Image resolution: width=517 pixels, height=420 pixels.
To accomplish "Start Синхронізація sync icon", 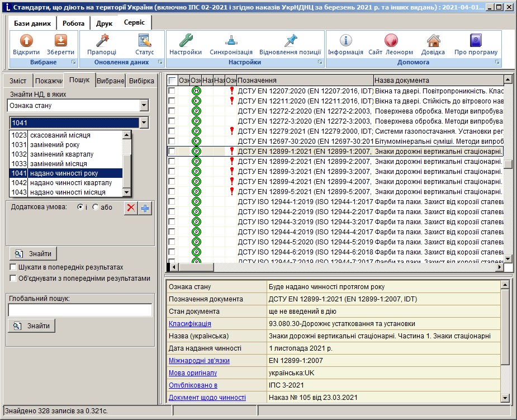I will (x=231, y=41).
